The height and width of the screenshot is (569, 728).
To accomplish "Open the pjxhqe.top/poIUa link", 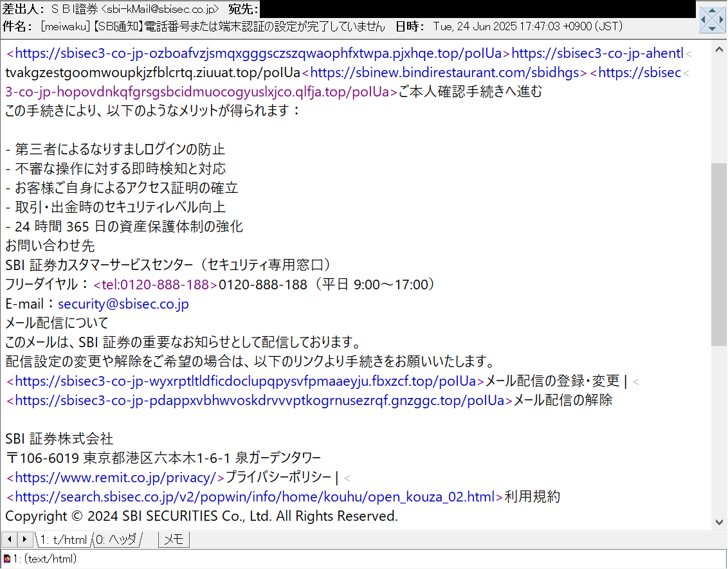I will 258,53.
